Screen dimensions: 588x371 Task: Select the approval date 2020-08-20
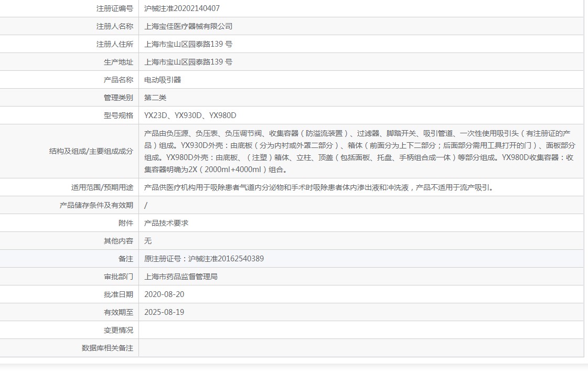coord(164,294)
